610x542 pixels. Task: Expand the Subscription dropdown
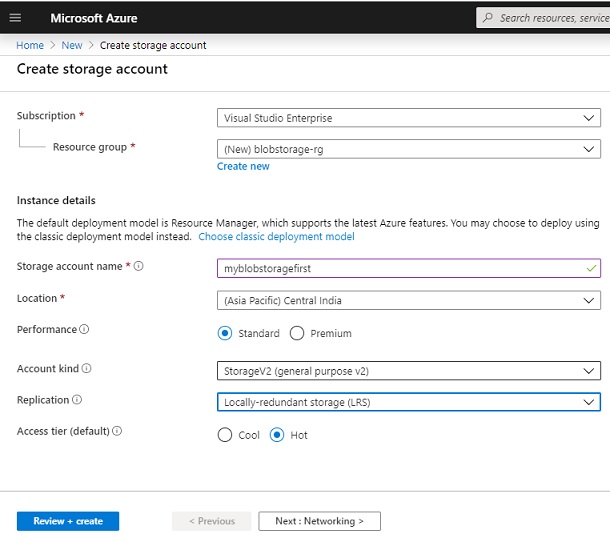(x=409, y=118)
